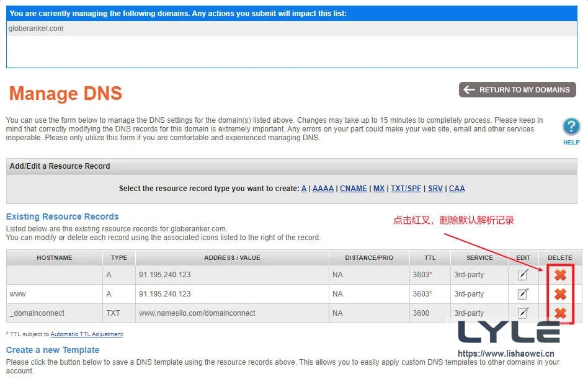588x379 pixels.
Task: Open the Help icon
Action: [x=571, y=127]
